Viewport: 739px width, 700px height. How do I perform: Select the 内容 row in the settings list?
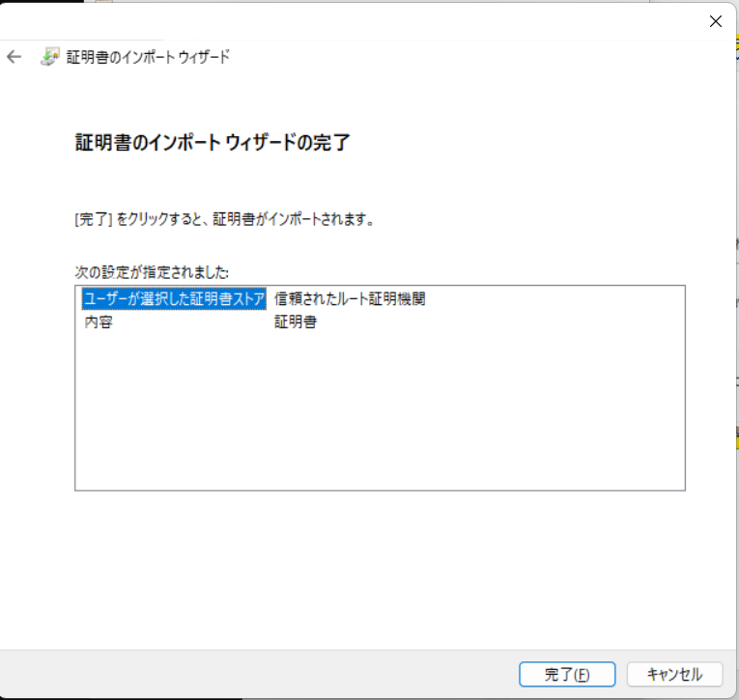pos(99,322)
